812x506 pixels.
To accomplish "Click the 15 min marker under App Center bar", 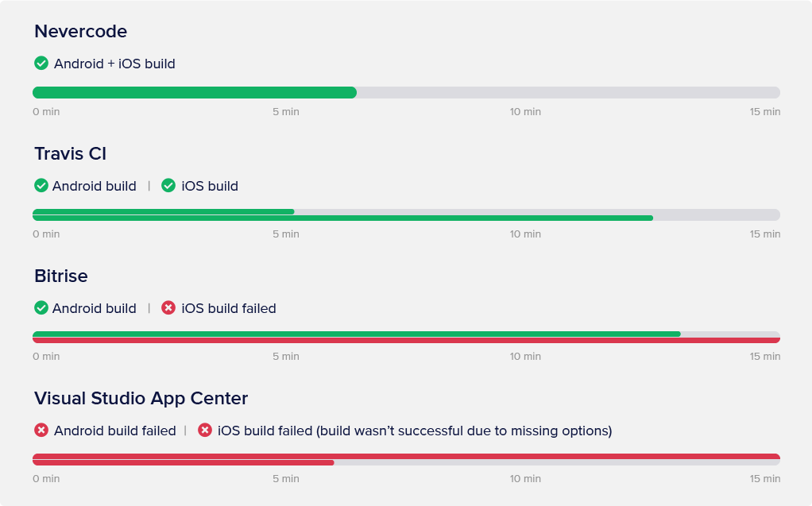I will pyautogui.click(x=765, y=479).
